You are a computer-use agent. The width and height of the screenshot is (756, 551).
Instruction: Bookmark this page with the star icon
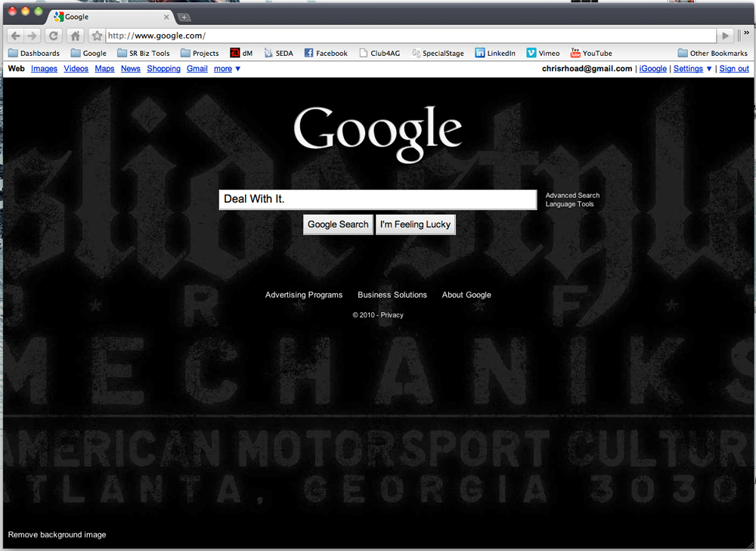pyautogui.click(x=97, y=36)
